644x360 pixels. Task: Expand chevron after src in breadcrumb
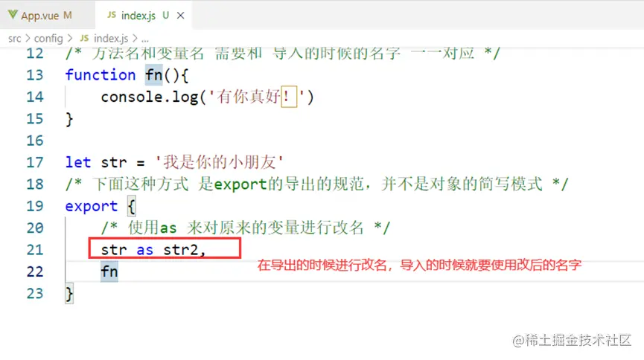tap(28, 38)
